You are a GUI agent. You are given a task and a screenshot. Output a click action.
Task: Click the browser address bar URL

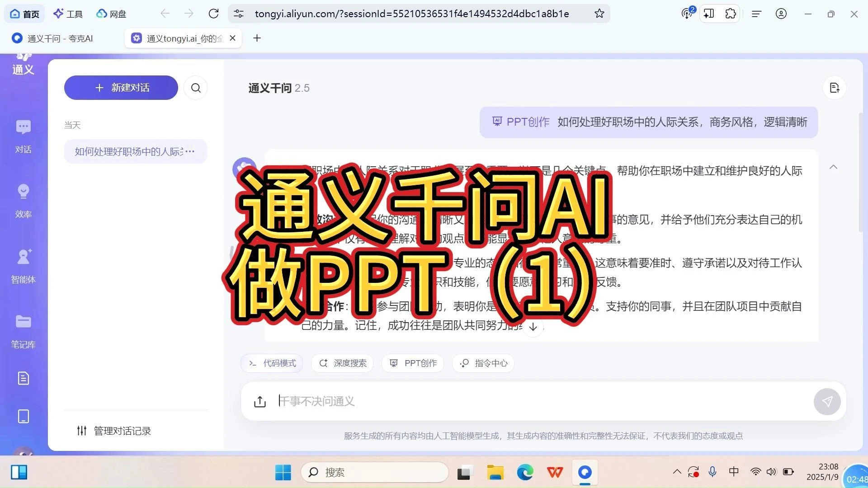412,14
